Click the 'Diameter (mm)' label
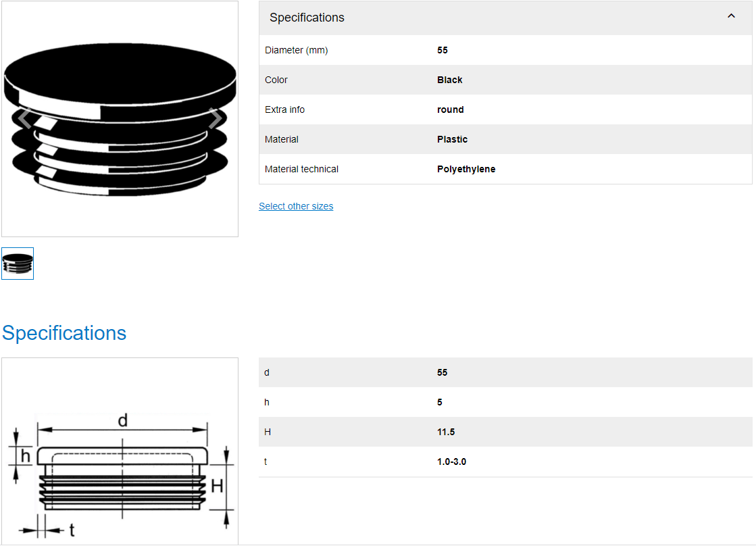756x548 pixels. pyautogui.click(x=296, y=50)
